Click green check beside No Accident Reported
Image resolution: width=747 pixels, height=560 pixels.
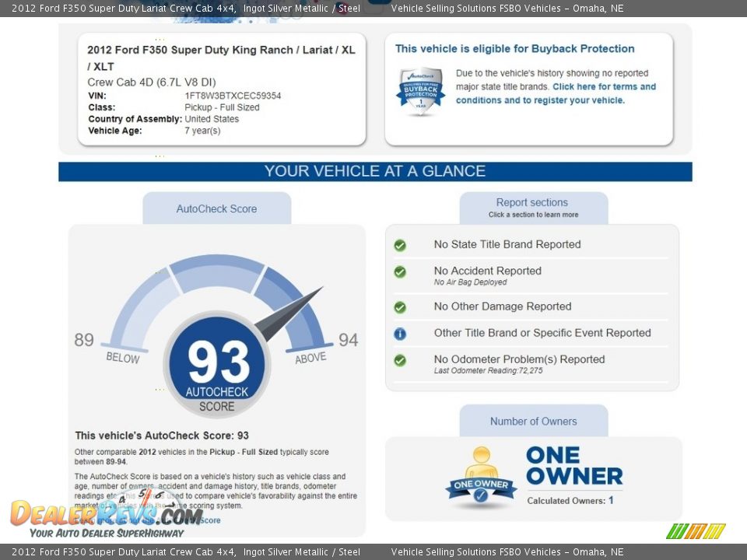click(x=400, y=272)
